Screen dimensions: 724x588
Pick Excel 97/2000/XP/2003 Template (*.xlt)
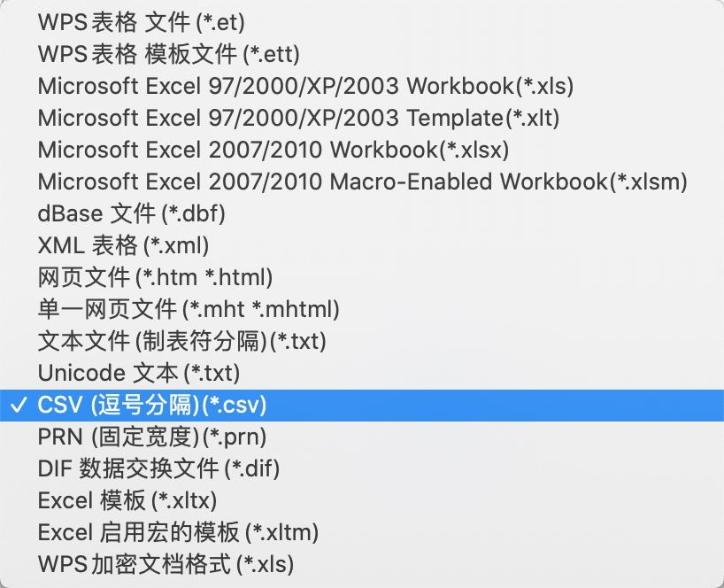click(x=298, y=118)
